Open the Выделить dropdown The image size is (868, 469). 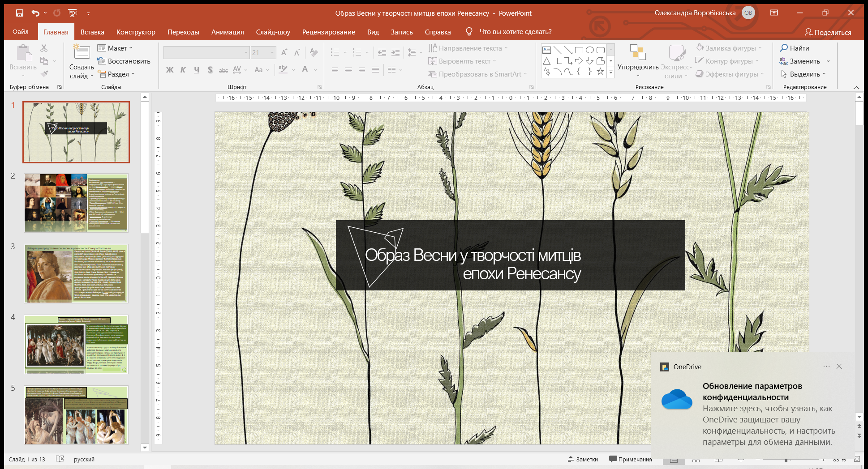pos(803,74)
